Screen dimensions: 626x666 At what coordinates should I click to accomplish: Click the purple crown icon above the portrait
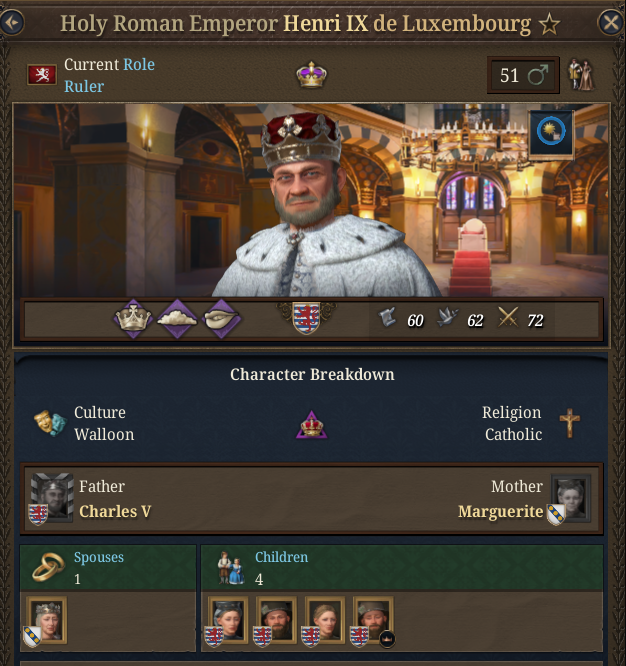311,75
